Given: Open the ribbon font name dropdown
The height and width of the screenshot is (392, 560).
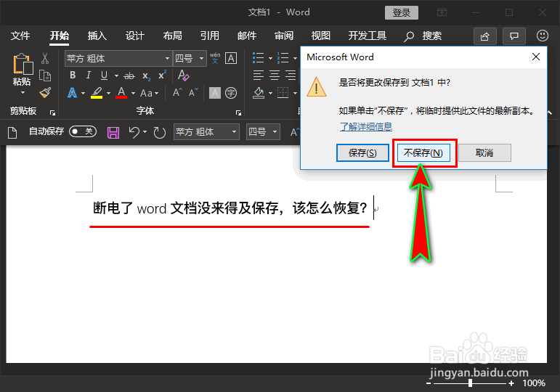Looking at the screenshot, I should pyautogui.click(x=167, y=59).
